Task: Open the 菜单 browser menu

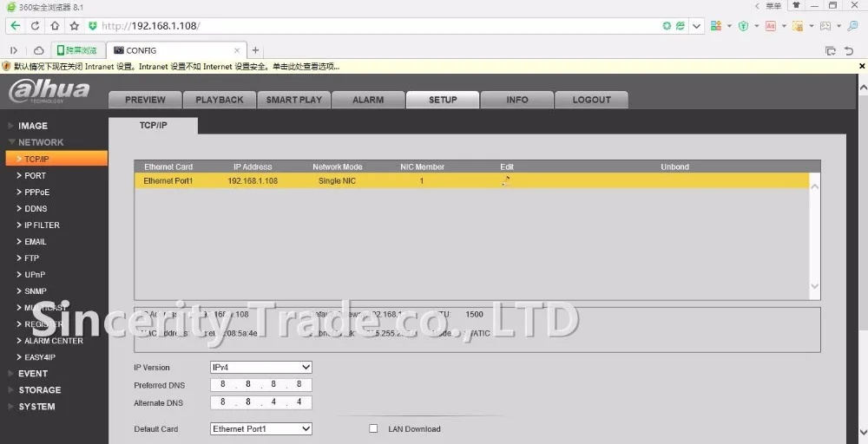Action: coord(773,5)
